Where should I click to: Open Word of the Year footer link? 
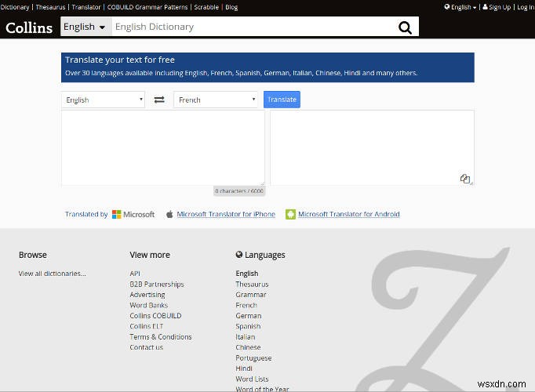coord(262,389)
